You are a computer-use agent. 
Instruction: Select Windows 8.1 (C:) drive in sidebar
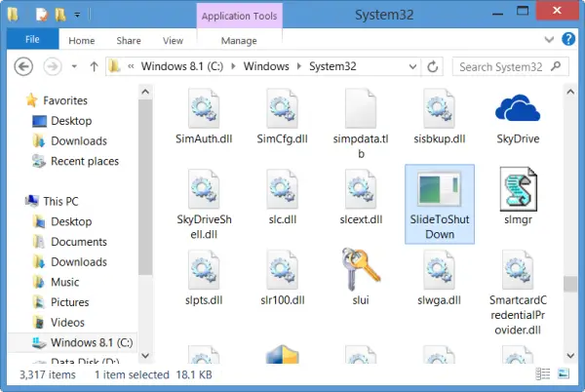[72, 342]
